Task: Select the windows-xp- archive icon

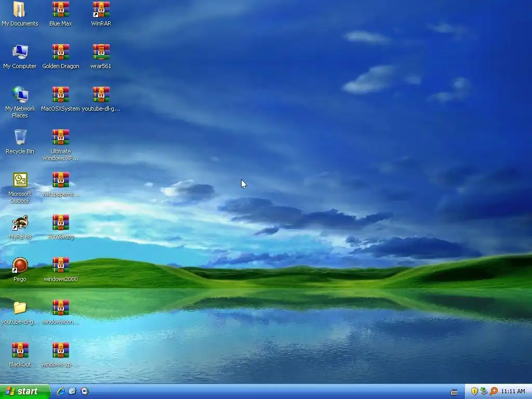Action: [61, 350]
